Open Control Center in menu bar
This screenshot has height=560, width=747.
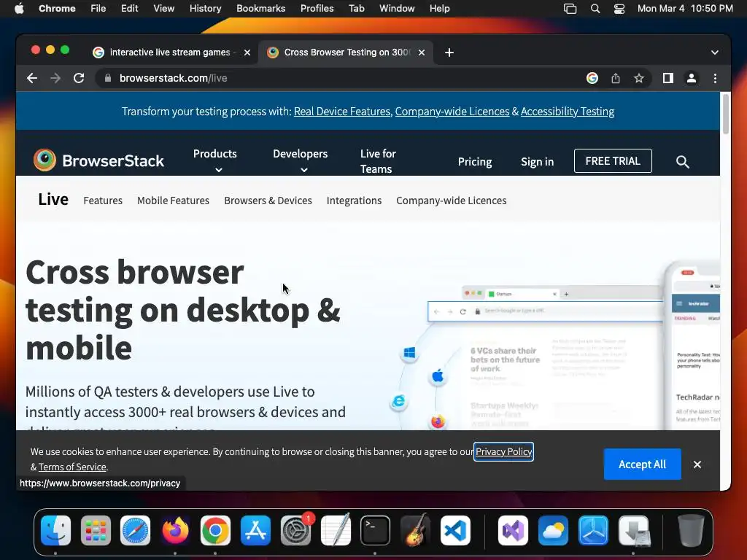pos(619,9)
